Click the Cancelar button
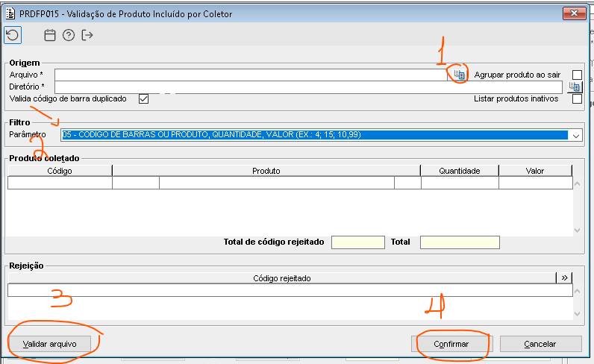Viewport: 594px width, 364px height. 540,344
